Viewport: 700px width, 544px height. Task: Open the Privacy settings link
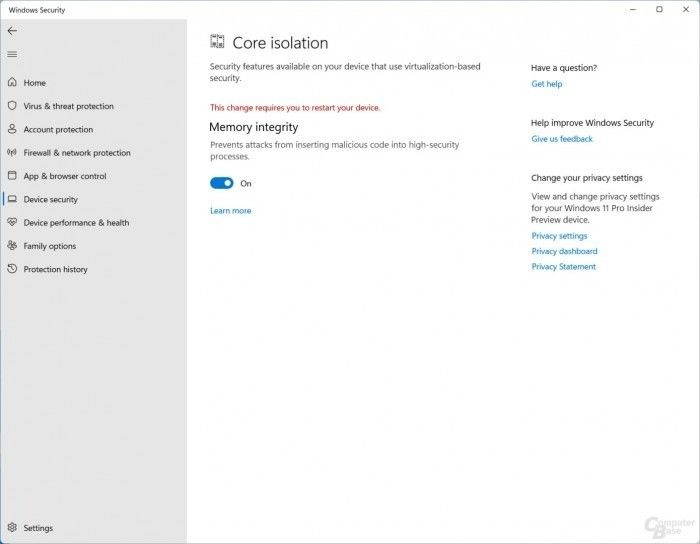click(x=559, y=236)
